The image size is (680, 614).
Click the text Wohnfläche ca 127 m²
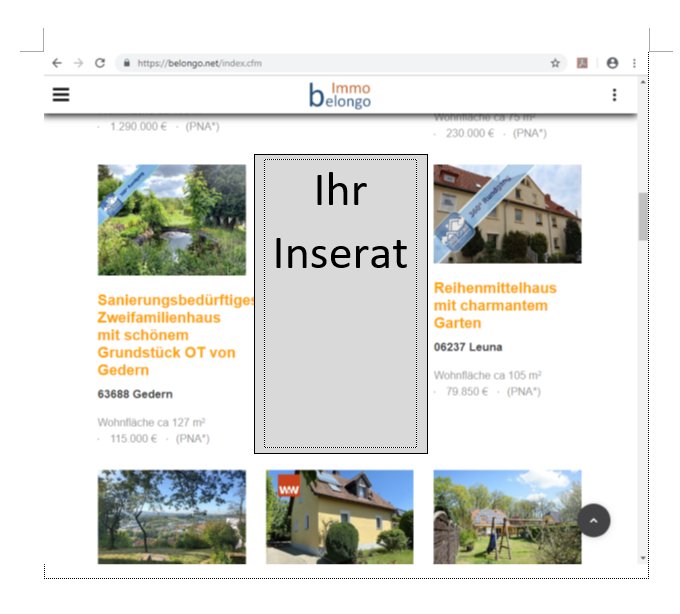click(x=151, y=422)
